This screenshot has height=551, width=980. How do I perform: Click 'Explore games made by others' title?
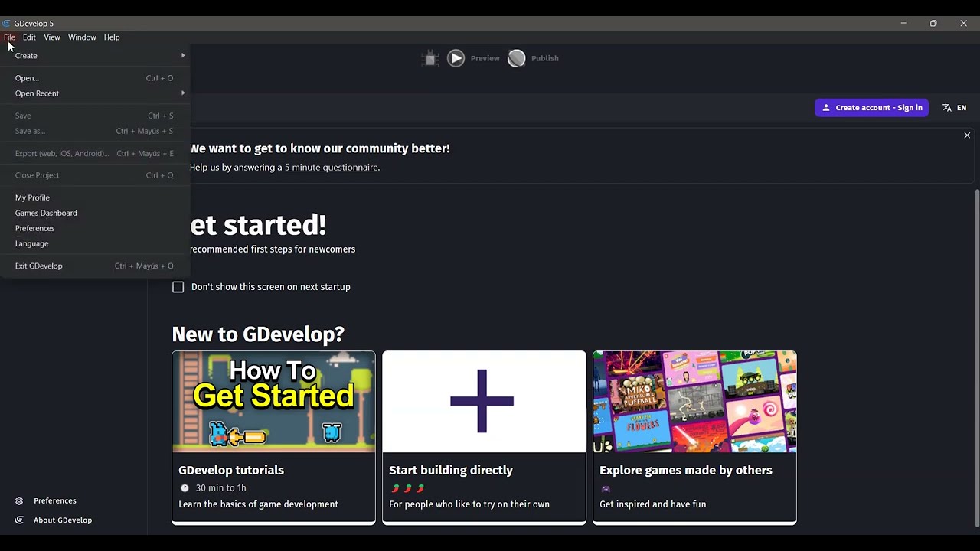tap(686, 470)
